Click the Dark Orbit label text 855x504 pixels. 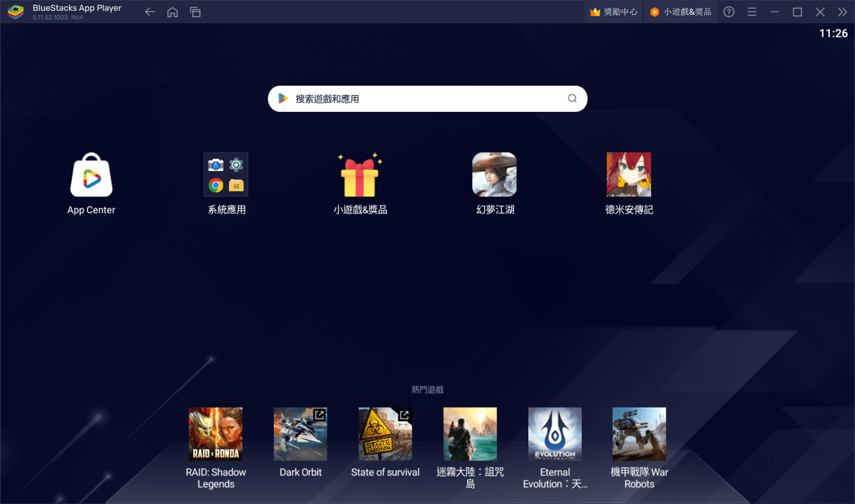tap(301, 472)
